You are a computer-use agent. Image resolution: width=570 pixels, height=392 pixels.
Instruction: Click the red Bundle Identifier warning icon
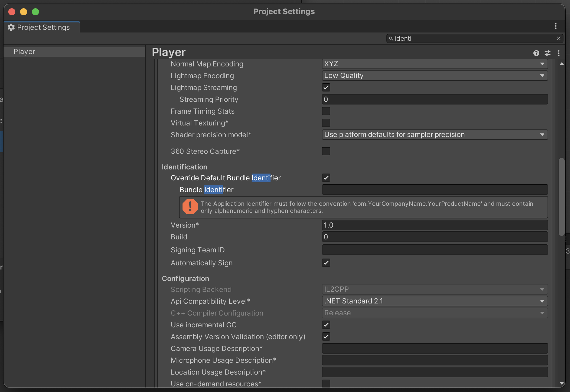pyautogui.click(x=190, y=207)
